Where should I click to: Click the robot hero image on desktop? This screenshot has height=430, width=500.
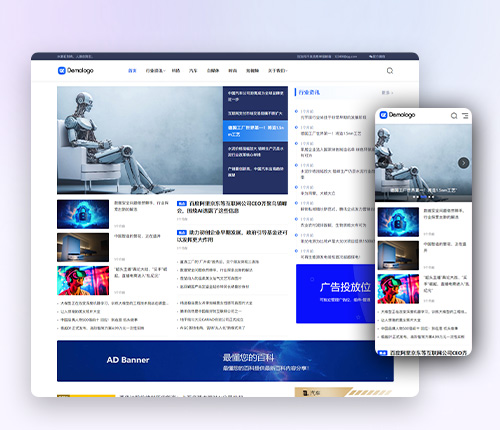pyautogui.click(x=140, y=140)
